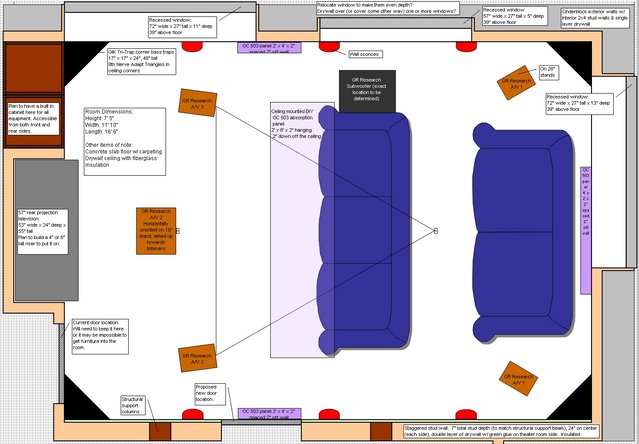The width and height of the screenshot is (639, 444).
Task: Click the GR Research Subwoofer block
Action: 367,91
